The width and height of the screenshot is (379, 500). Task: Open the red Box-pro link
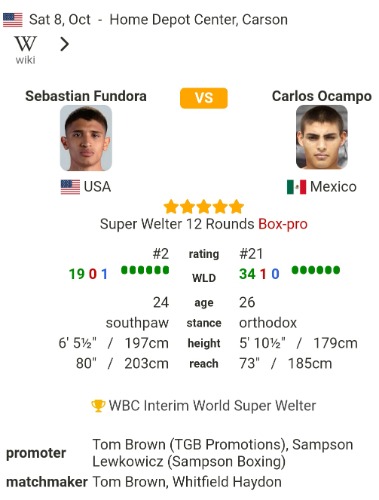(x=283, y=224)
